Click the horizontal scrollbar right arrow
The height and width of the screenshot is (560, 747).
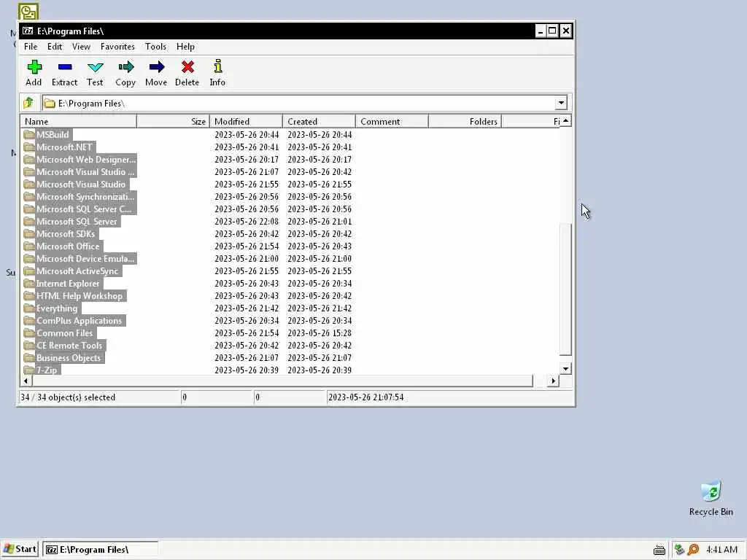[x=553, y=381]
